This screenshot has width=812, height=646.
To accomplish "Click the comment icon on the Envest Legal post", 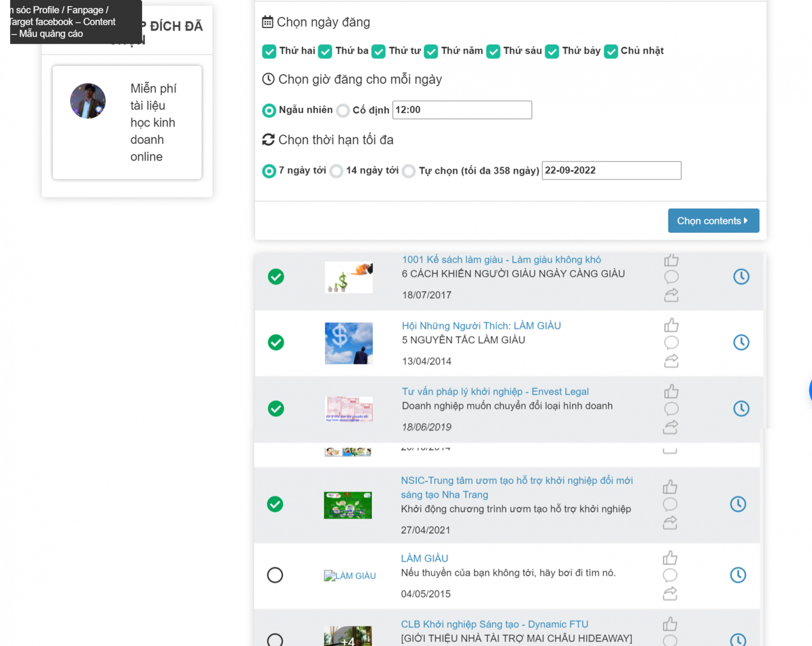I will (x=671, y=409).
